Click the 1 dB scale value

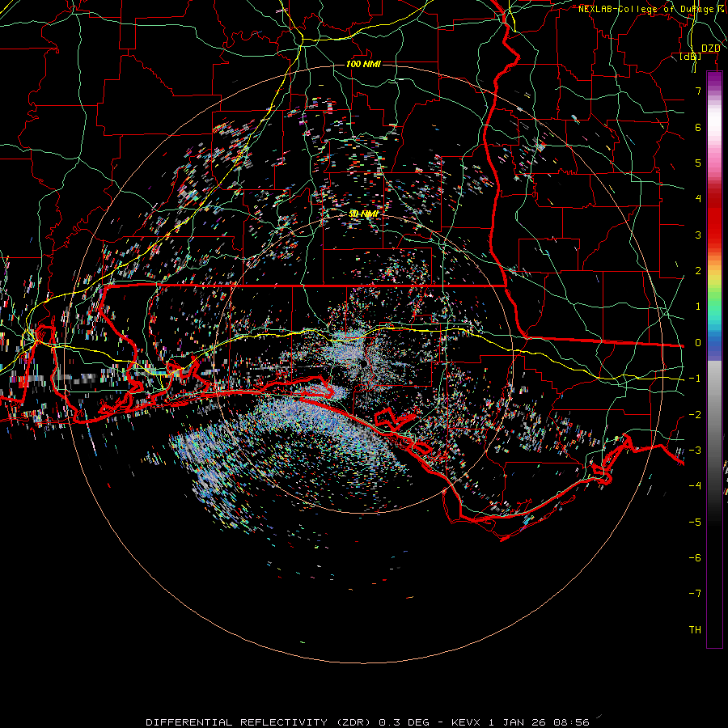click(698, 307)
